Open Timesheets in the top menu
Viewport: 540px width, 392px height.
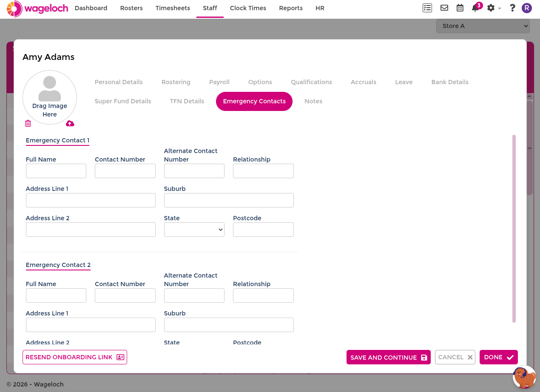coord(173,8)
